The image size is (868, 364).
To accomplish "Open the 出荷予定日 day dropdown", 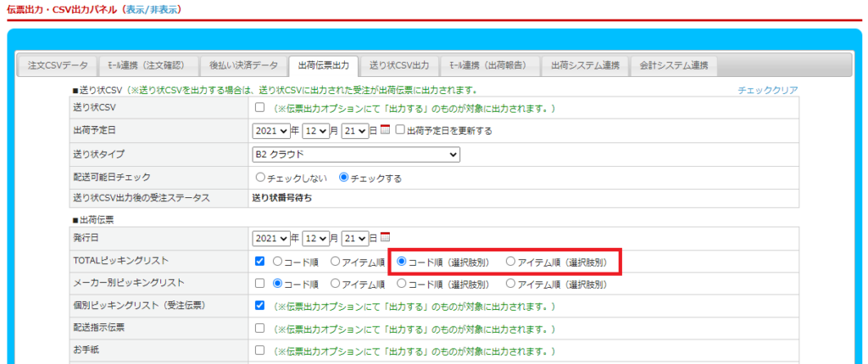I will pos(356,130).
